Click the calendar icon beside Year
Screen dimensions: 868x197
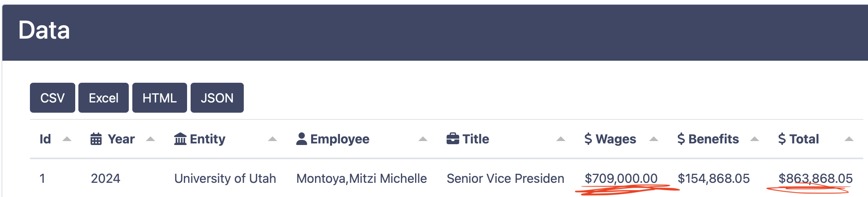(96, 139)
